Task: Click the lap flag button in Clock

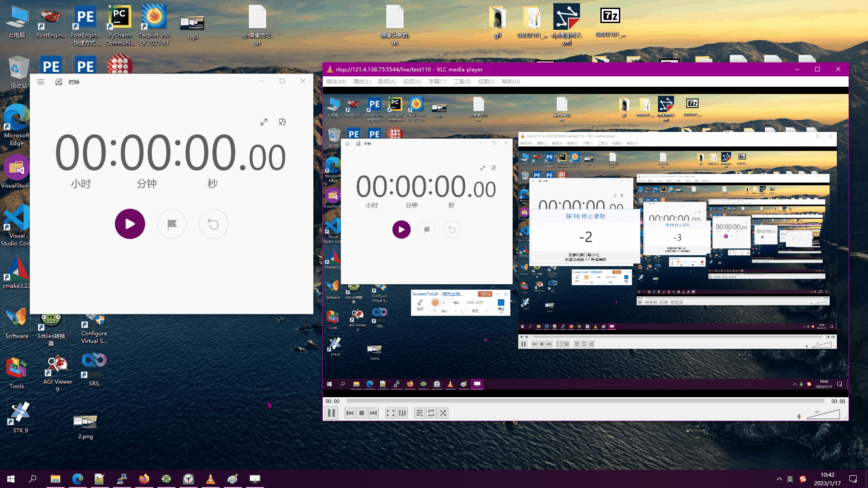Action: [172, 224]
